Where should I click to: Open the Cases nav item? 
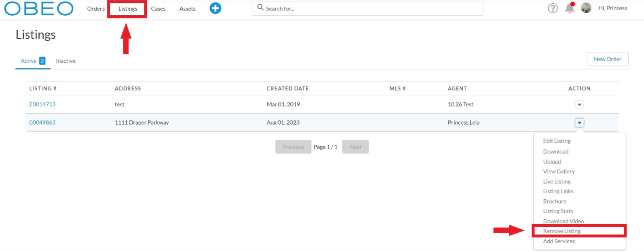pos(158,9)
